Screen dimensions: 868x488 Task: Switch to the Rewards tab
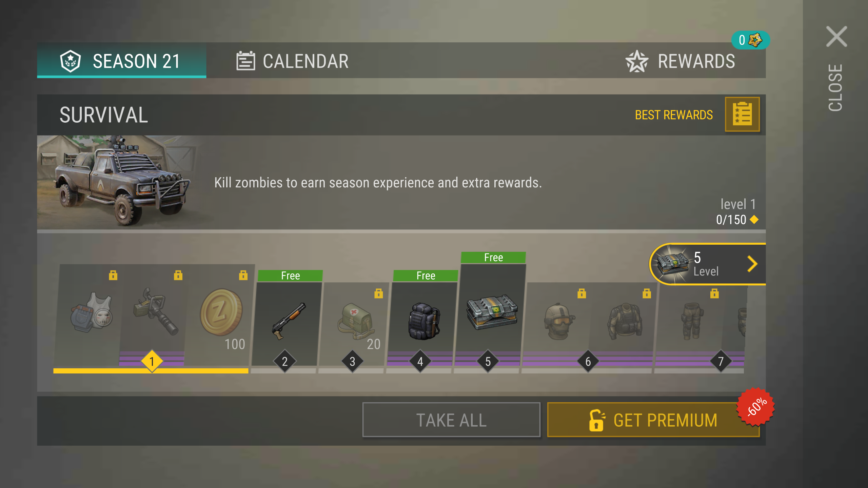(x=680, y=61)
